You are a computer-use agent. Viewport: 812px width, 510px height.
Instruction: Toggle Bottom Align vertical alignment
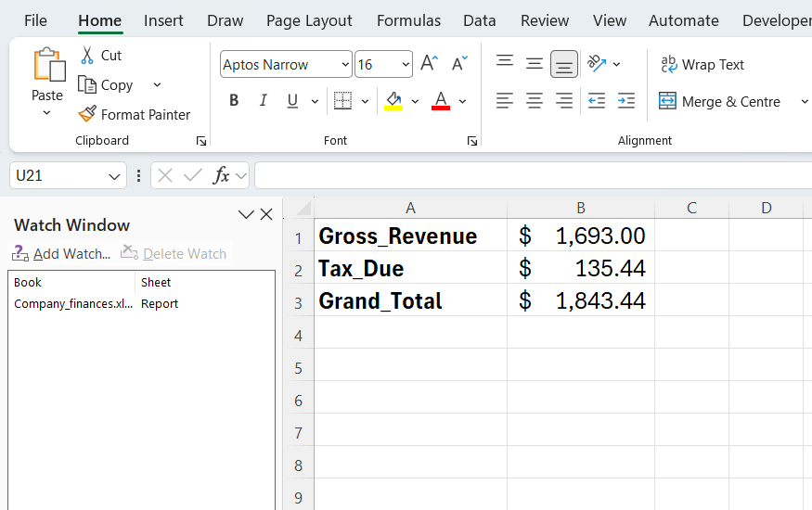(564, 64)
